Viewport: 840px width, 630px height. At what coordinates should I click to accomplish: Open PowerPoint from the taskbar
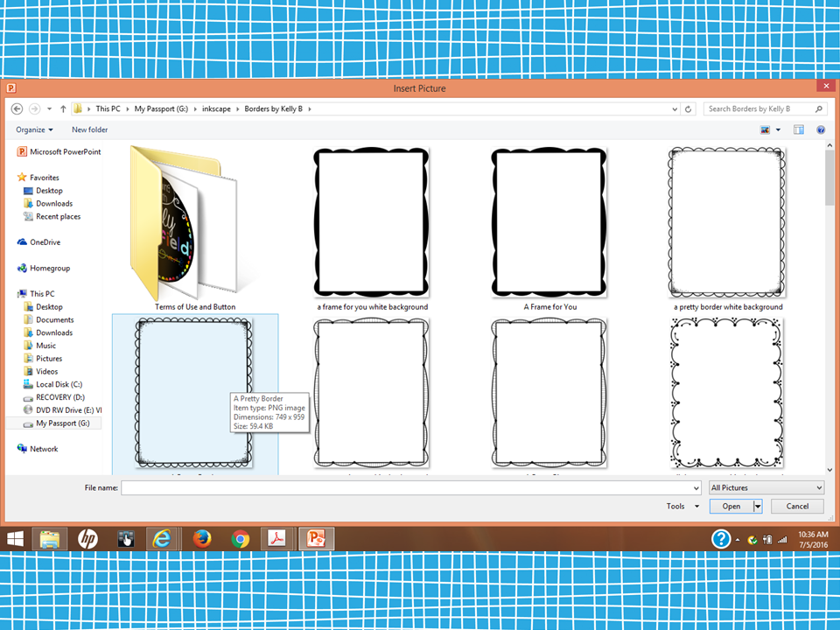(x=315, y=539)
